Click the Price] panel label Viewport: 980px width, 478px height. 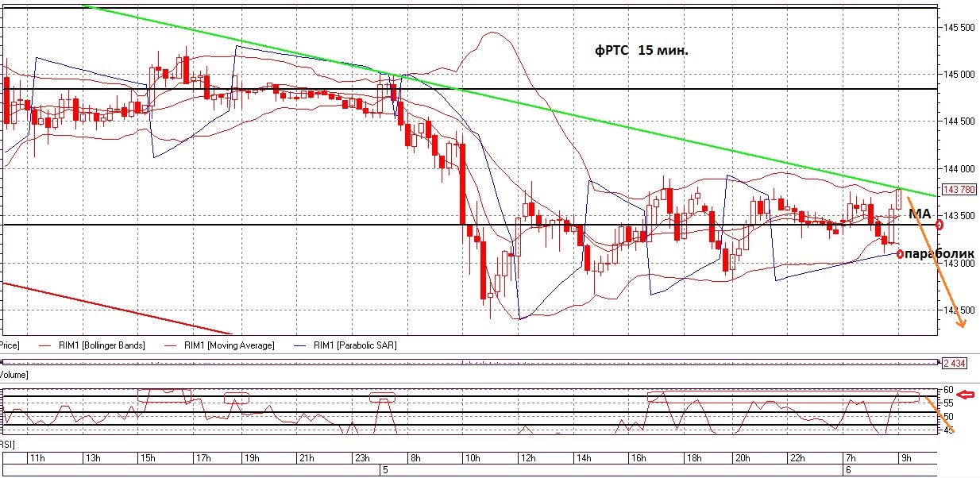click(10, 345)
